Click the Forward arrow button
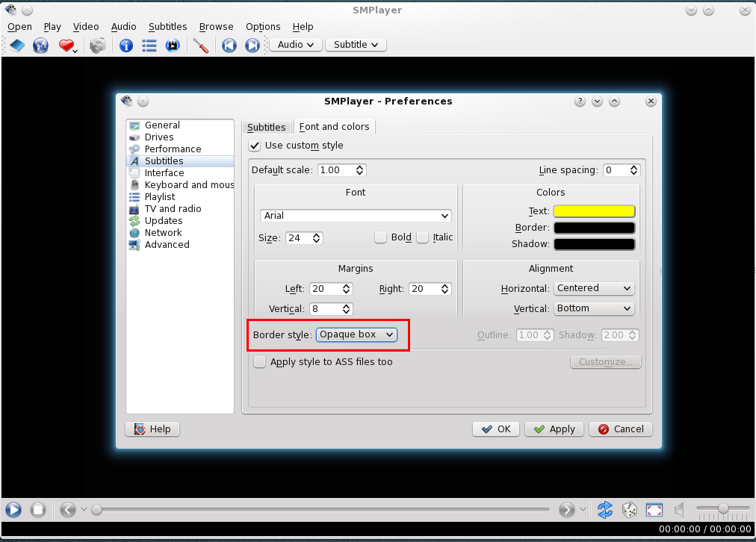The image size is (756, 542). pyautogui.click(x=567, y=510)
